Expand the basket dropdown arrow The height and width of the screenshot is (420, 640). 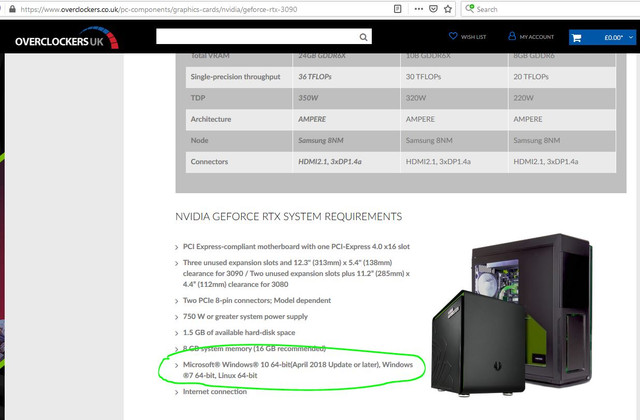631,38
